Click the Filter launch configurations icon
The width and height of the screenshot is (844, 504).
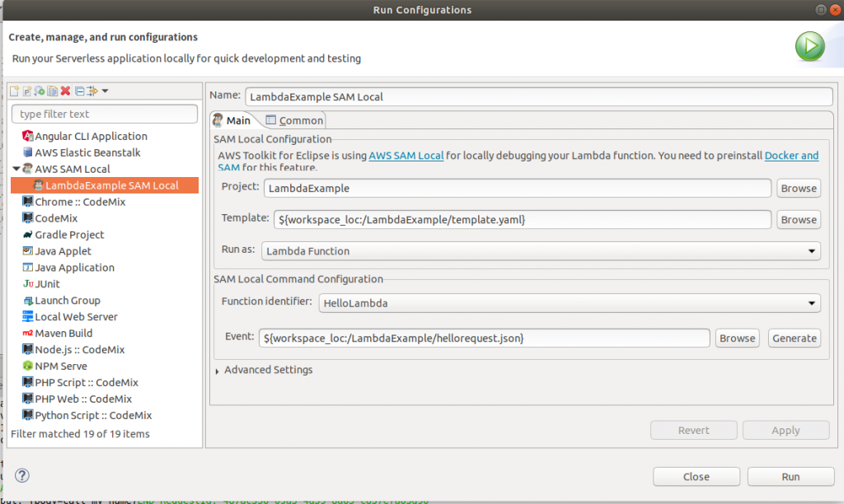92,91
